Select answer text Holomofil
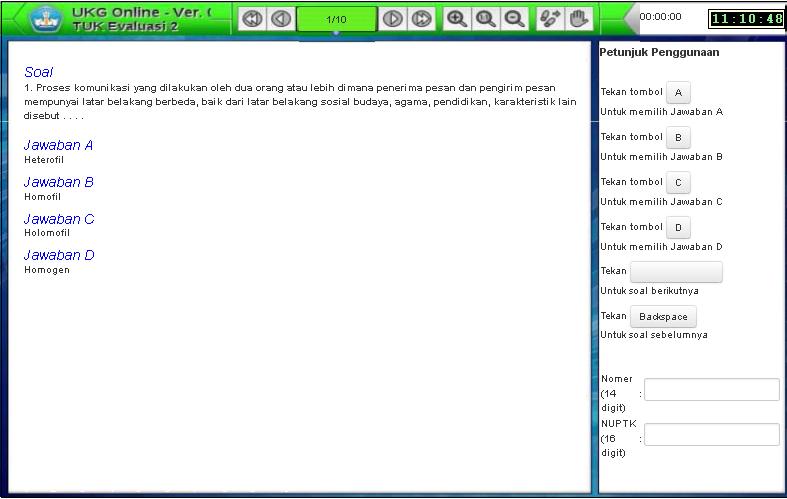787x499 pixels. (x=47, y=233)
